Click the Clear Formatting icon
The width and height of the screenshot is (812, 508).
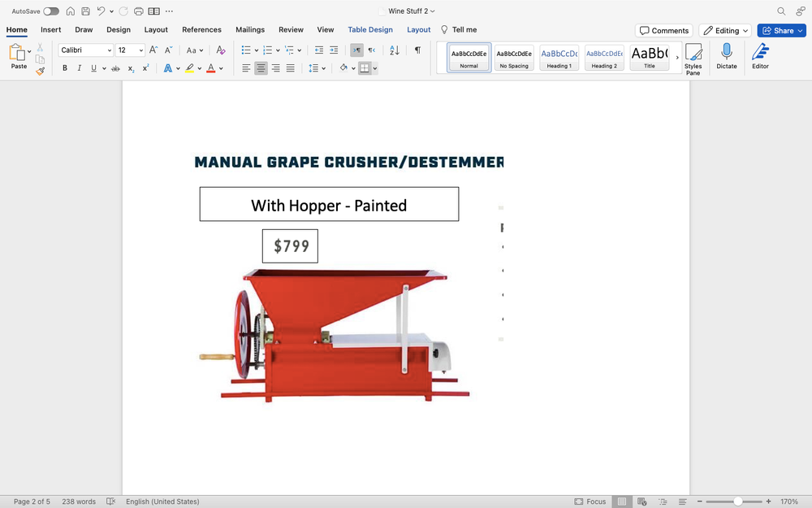pos(221,50)
